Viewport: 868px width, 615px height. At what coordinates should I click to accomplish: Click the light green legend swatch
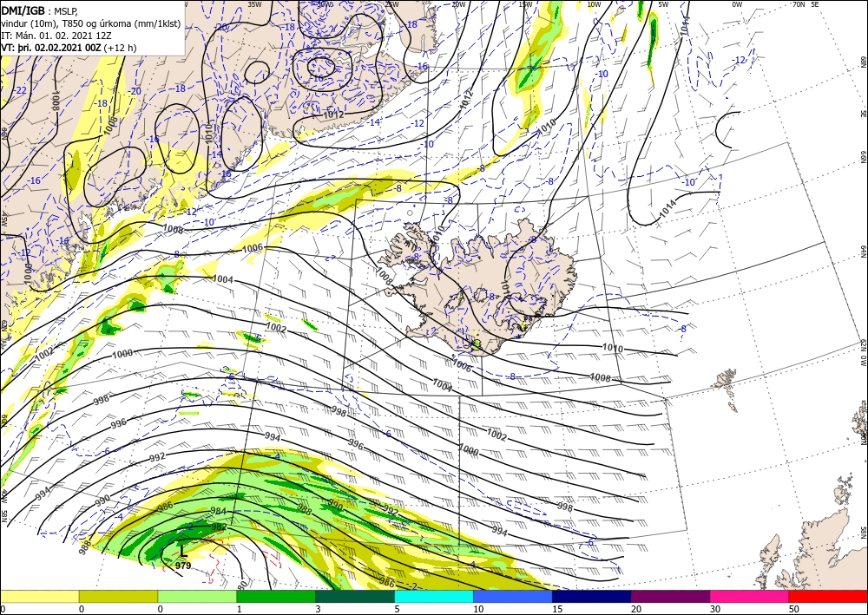(197, 596)
